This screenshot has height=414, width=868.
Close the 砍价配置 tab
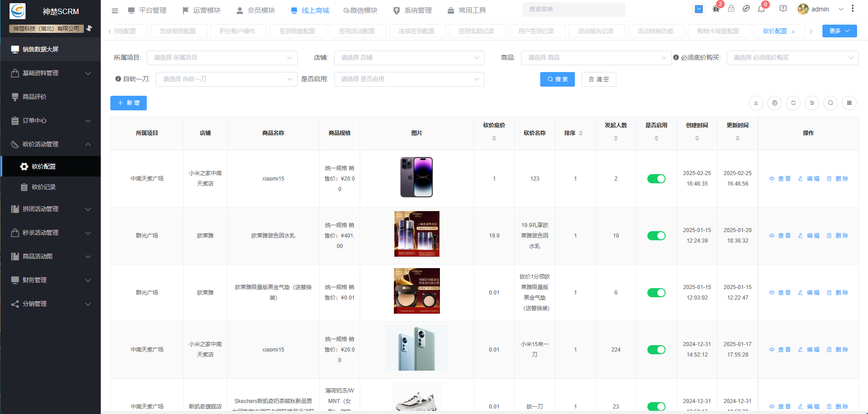793,31
